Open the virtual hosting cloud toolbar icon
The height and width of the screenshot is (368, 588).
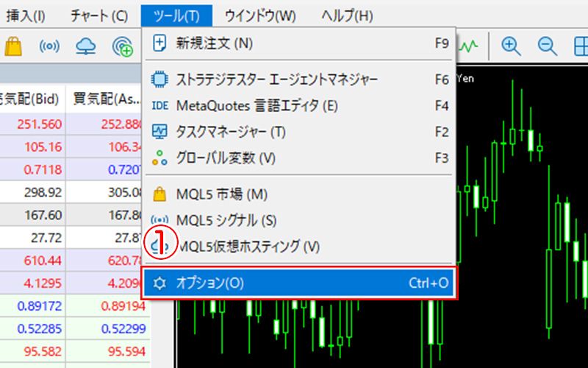click(87, 46)
